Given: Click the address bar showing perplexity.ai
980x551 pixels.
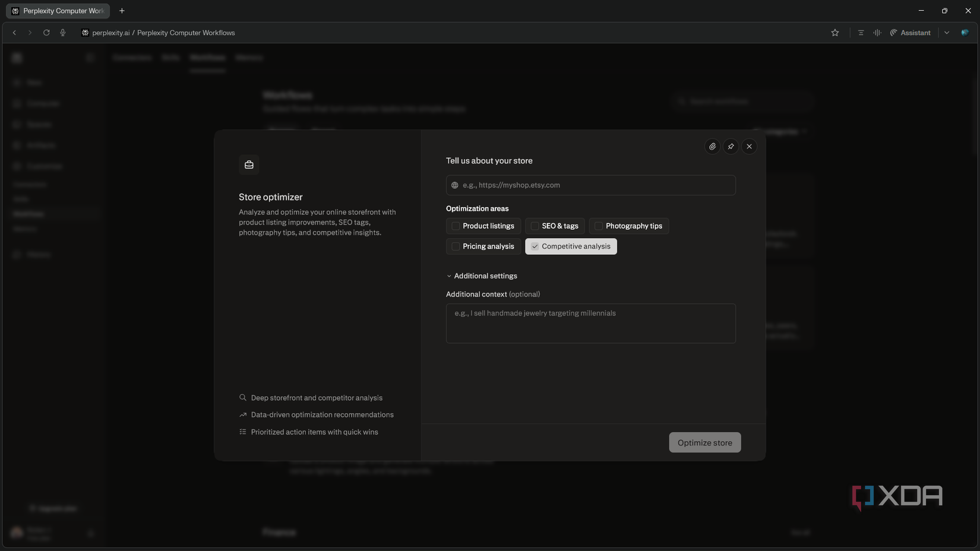Looking at the screenshot, I should tap(163, 33).
